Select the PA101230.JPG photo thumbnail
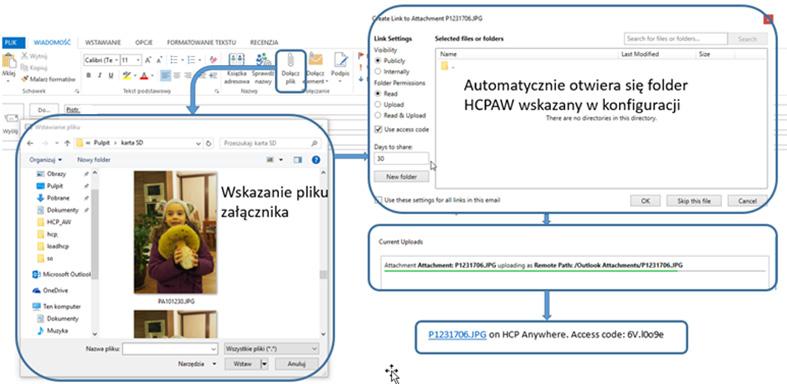This screenshot has width=787, height=384. 175,232
